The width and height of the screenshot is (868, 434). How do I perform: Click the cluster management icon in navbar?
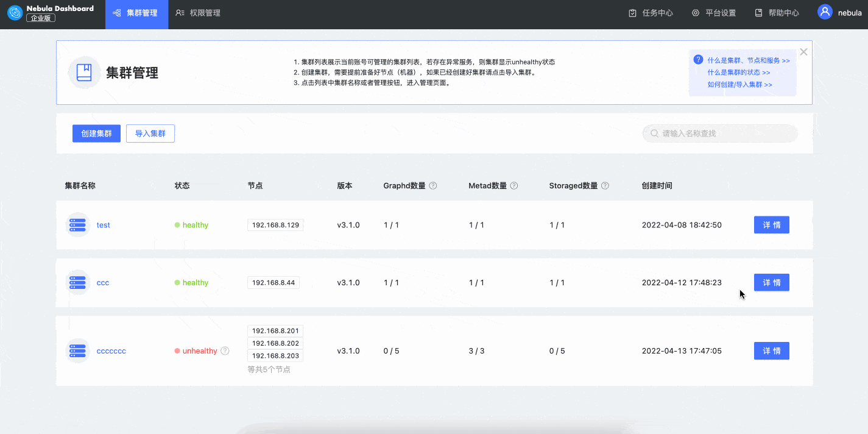(117, 13)
